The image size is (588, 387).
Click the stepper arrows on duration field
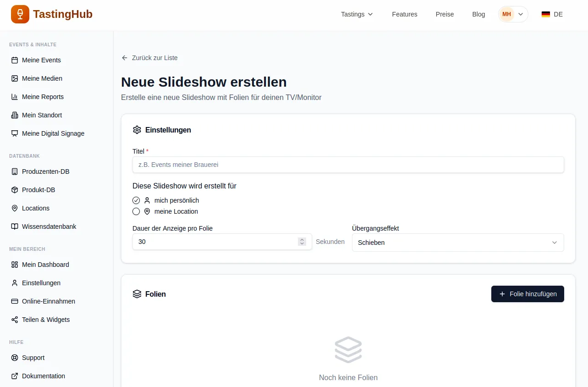[x=302, y=242]
